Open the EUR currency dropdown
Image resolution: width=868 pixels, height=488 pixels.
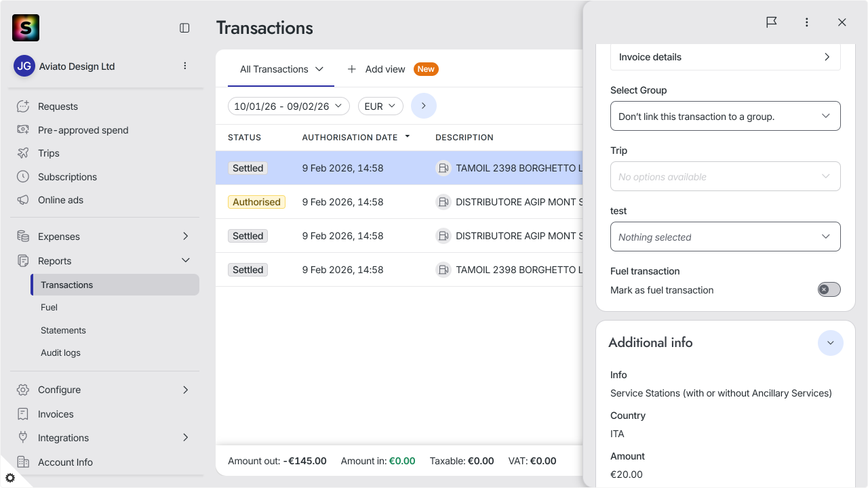[x=380, y=106]
